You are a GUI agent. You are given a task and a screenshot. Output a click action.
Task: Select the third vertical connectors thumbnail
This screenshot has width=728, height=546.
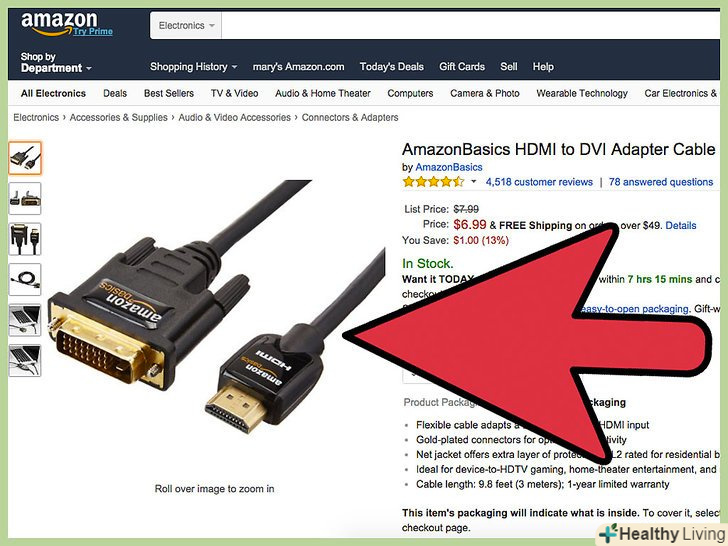(25, 239)
